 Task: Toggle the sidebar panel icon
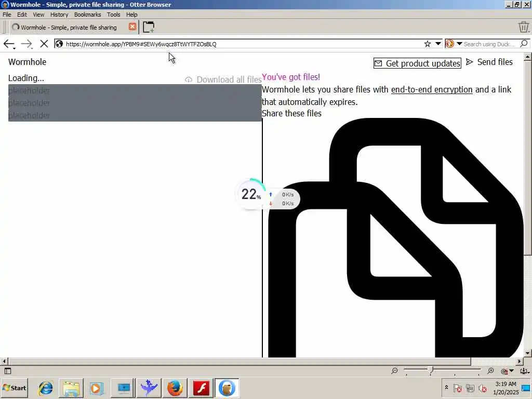(x=8, y=371)
